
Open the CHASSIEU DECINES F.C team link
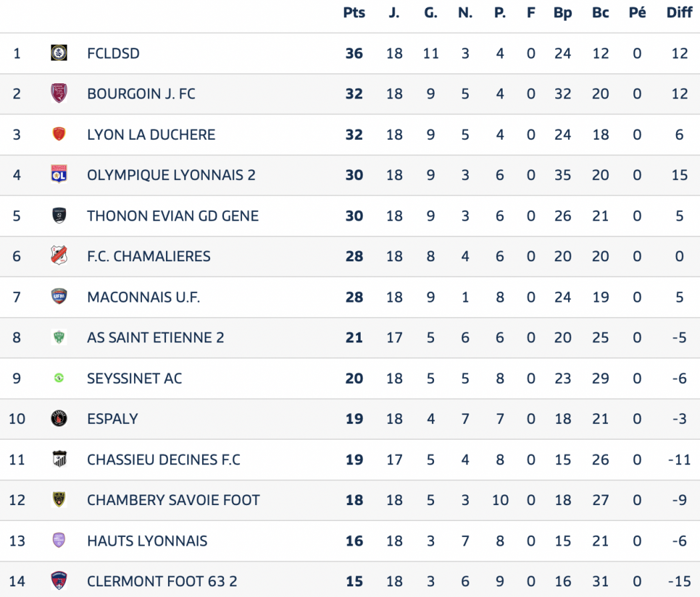163,460
